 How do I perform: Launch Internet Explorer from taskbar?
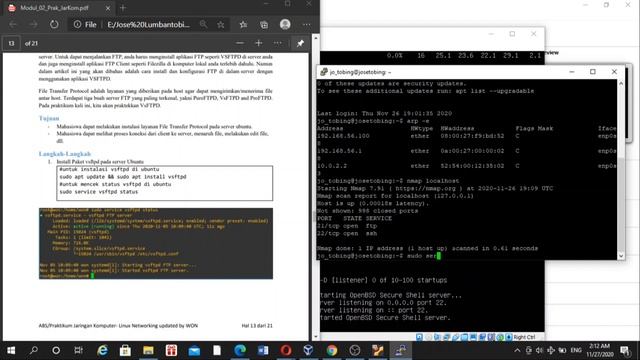(102, 350)
